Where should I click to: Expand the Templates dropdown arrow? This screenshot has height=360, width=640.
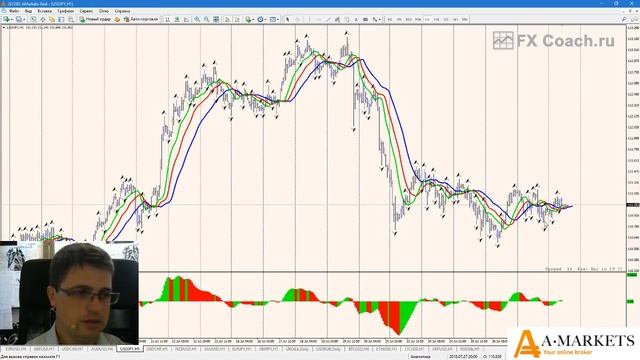278,19
